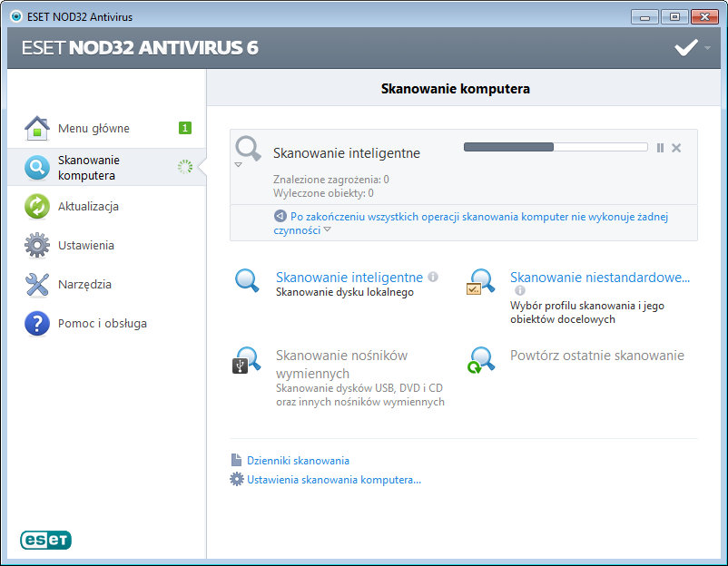
Task: Open dropdown arrow next to status checkmark
Action: [x=707, y=48]
